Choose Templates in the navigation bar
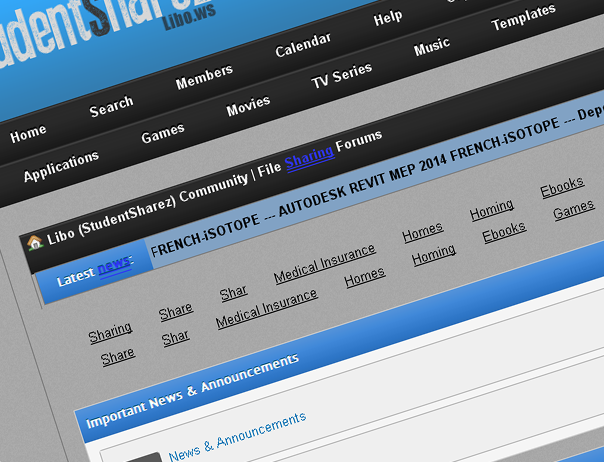604x462 pixels. click(523, 17)
